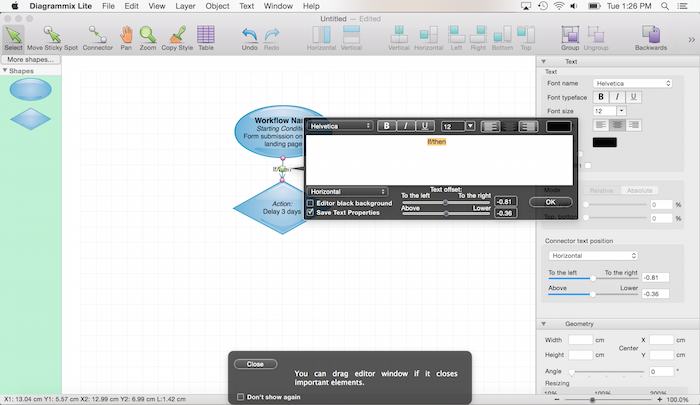Set center alignment in Text side panel
This screenshot has height=405, width=700.
(617, 125)
